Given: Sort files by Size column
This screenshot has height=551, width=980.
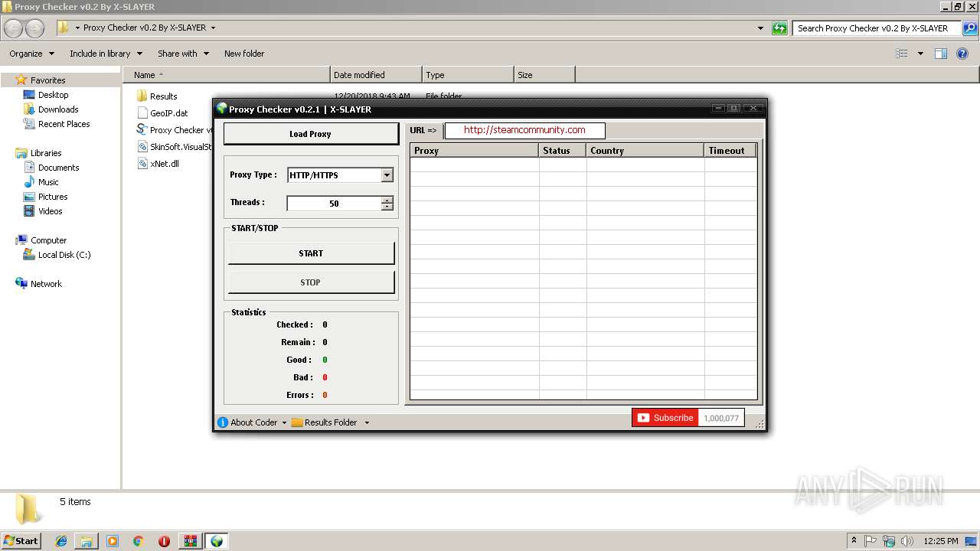Looking at the screenshot, I should [544, 75].
